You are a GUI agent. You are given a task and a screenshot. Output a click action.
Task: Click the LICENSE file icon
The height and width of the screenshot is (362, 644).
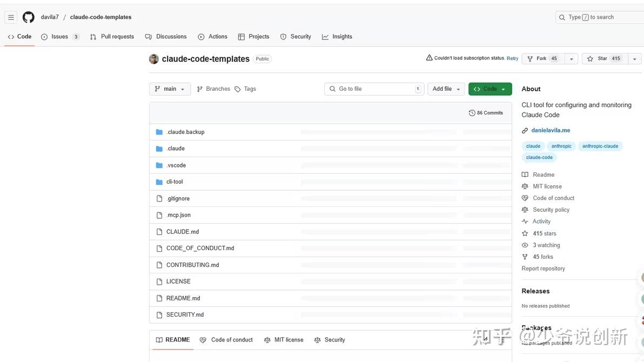(x=159, y=281)
